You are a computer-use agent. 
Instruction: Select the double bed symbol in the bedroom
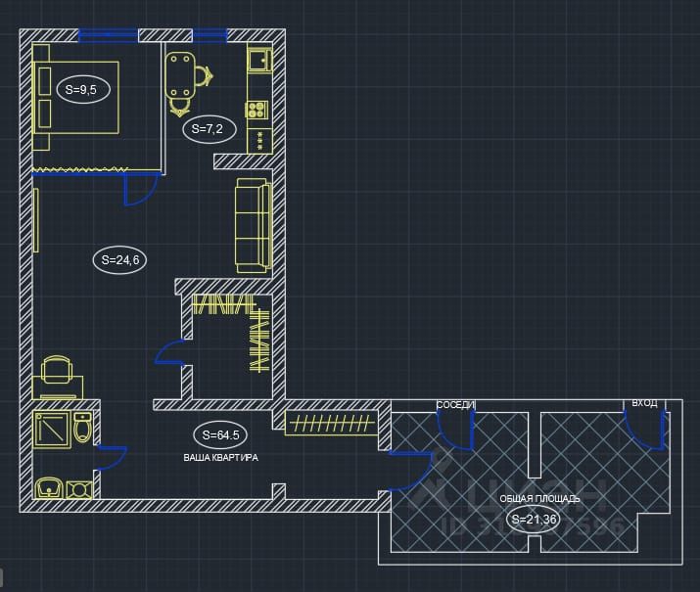coord(76,97)
